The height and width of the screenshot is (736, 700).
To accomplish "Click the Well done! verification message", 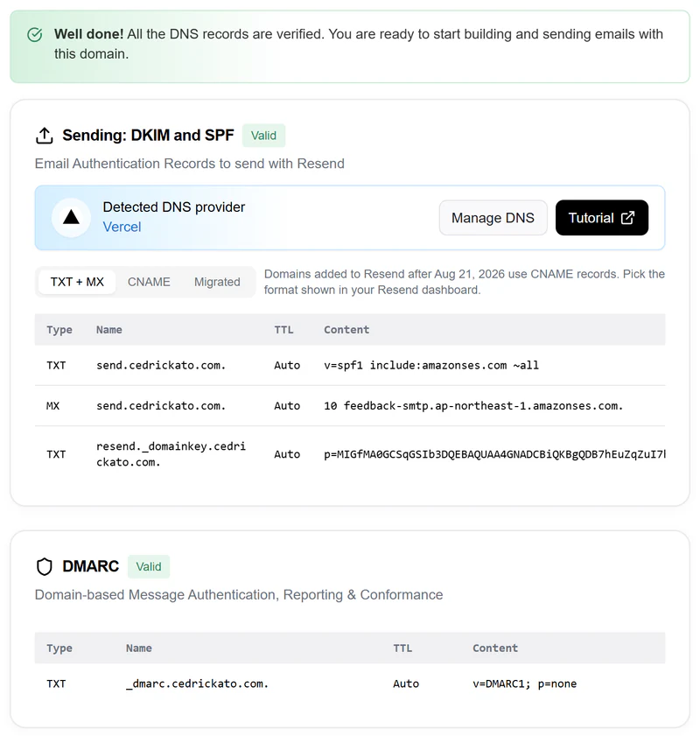I will 359,44.
